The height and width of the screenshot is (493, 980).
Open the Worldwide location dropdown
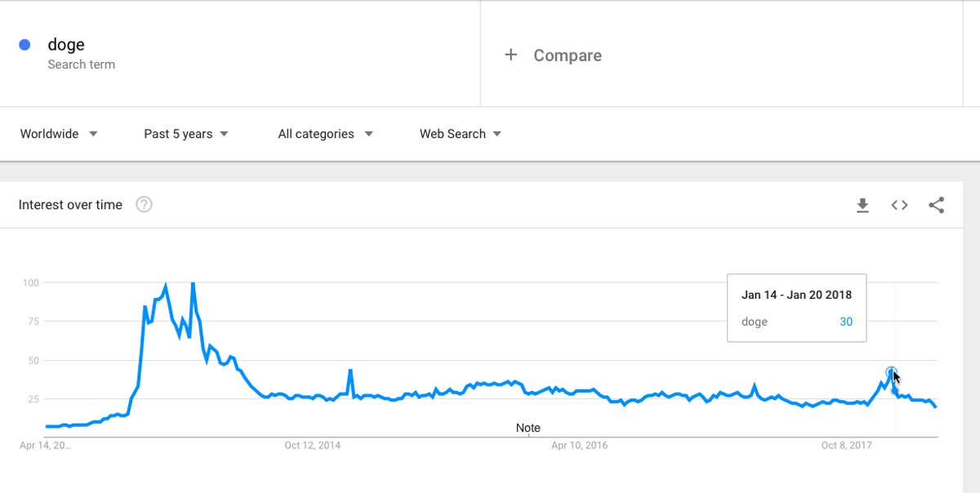pos(58,133)
